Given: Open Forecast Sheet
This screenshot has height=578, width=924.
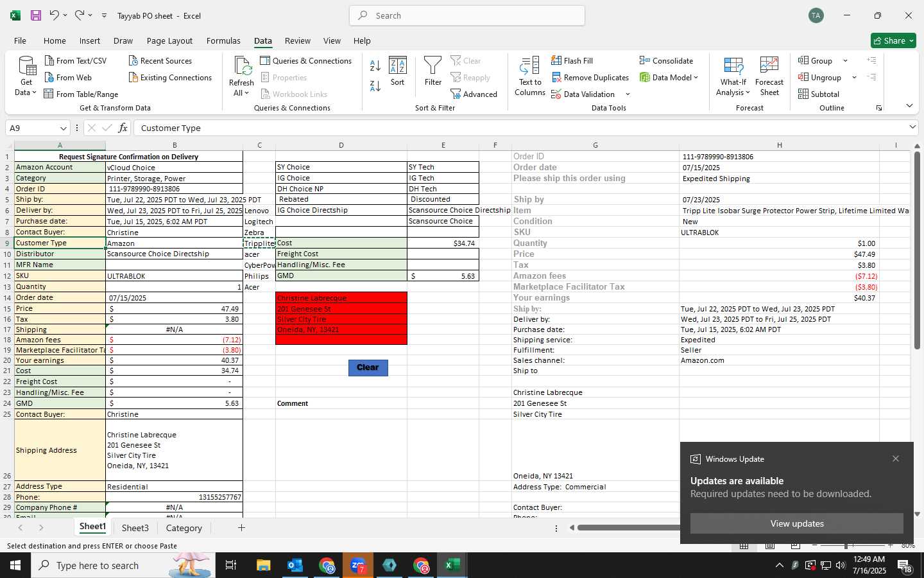Looking at the screenshot, I should 769,76.
